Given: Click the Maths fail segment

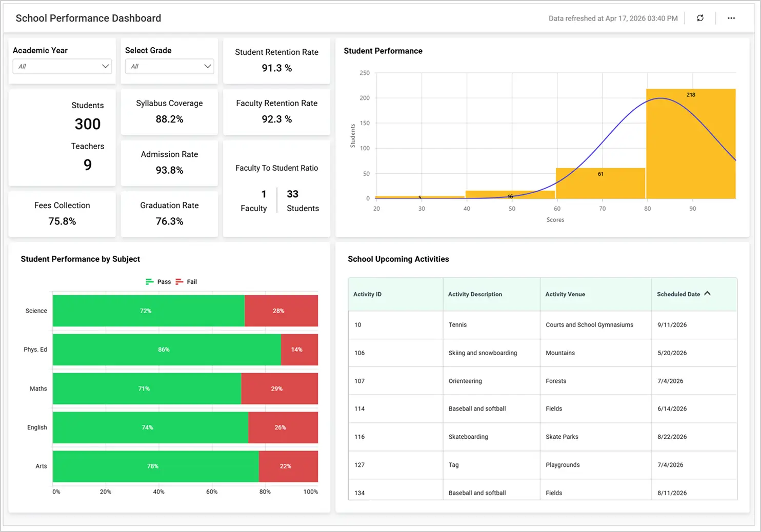Looking at the screenshot, I should pos(278,388).
